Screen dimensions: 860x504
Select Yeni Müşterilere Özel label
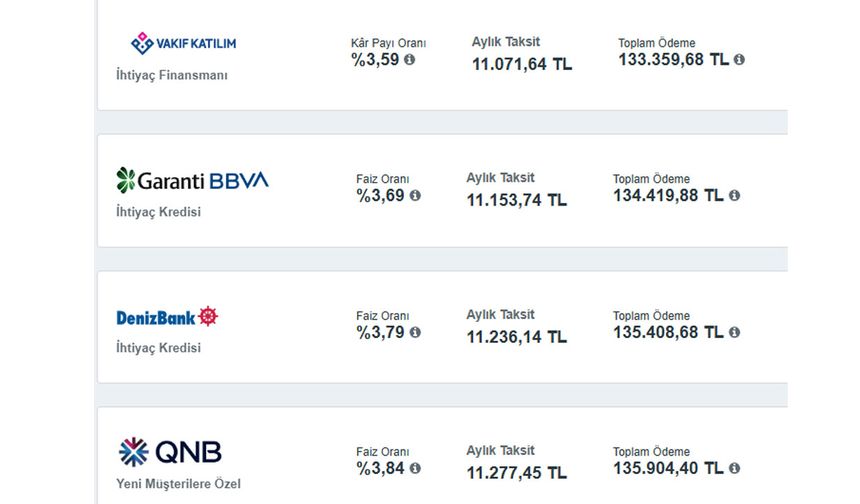[x=178, y=484]
